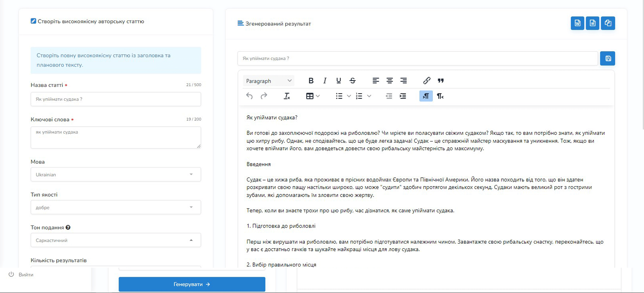This screenshot has width=644, height=293.
Task: Open table options dropdown arrow
Action: [x=318, y=96]
